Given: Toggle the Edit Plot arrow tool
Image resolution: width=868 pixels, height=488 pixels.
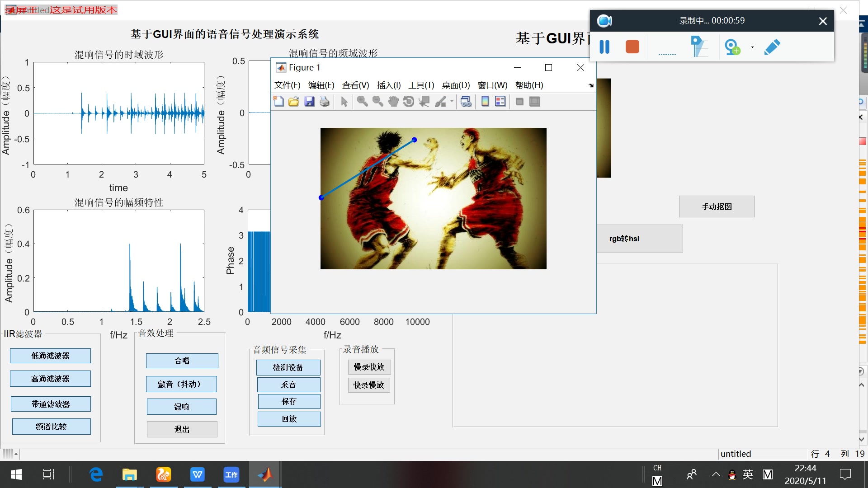Looking at the screenshot, I should (344, 101).
